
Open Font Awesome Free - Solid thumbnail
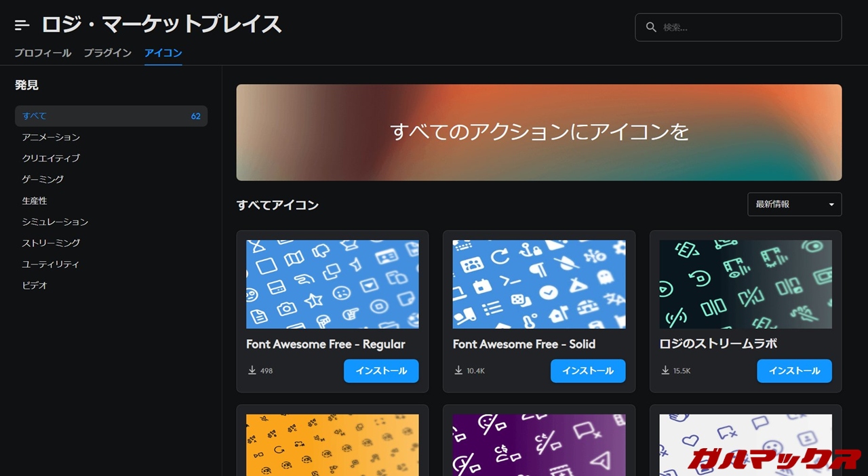point(539,284)
